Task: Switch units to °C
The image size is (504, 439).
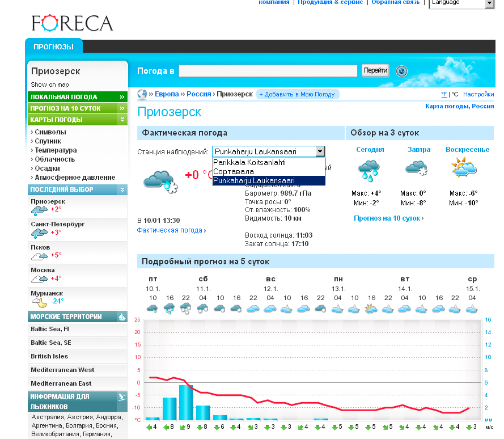Action: (x=455, y=94)
